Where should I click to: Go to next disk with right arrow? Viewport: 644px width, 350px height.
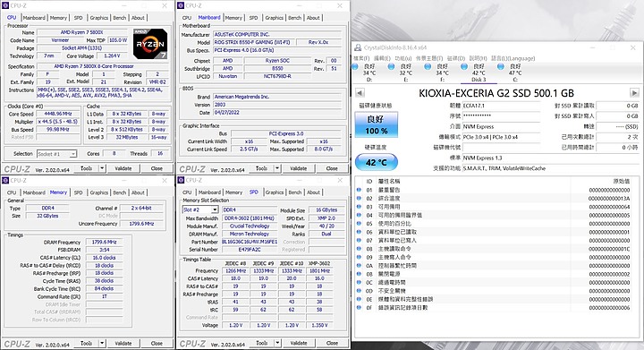coord(634,93)
